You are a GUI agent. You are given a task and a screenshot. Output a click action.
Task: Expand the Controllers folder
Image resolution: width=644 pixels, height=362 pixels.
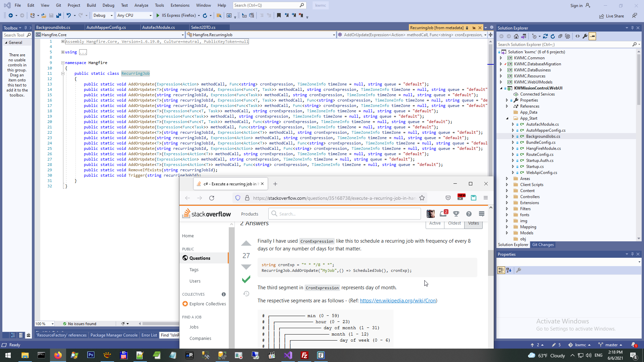(x=507, y=197)
